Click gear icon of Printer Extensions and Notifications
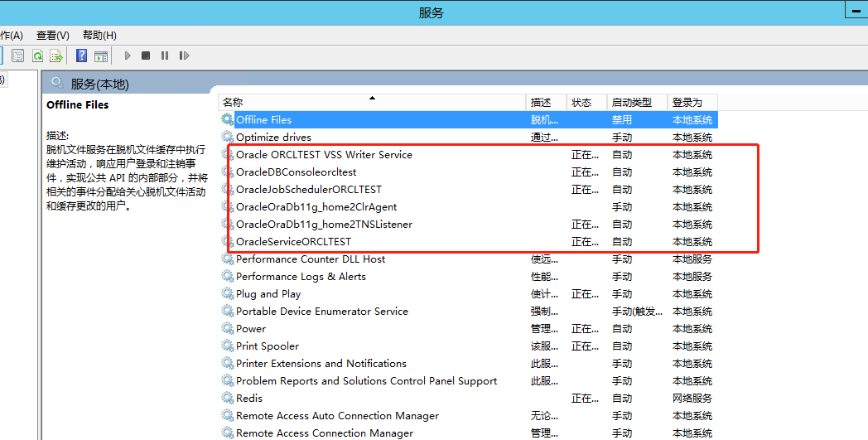 pyautogui.click(x=227, y=364)
